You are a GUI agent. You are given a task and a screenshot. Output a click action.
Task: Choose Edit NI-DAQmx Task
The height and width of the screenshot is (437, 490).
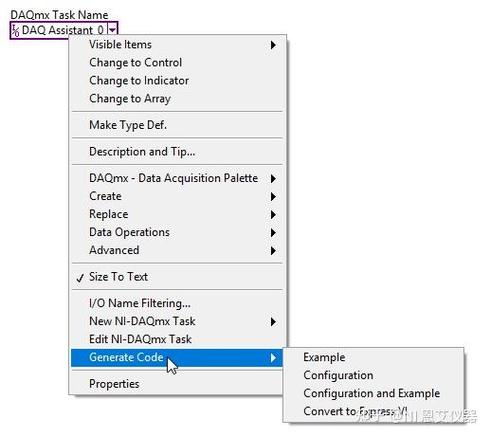pos(177,339)
